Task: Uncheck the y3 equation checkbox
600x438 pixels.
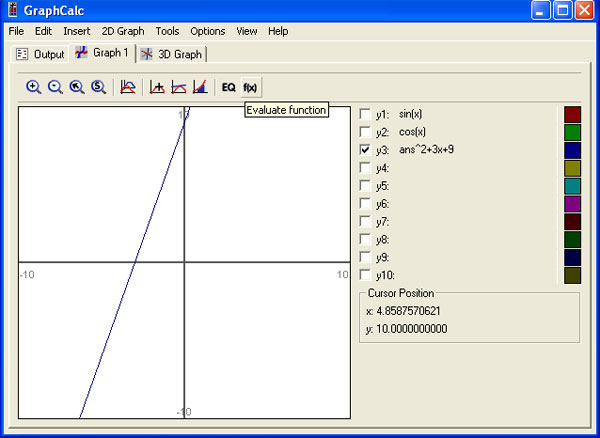Action: click(x=365, y=150)
